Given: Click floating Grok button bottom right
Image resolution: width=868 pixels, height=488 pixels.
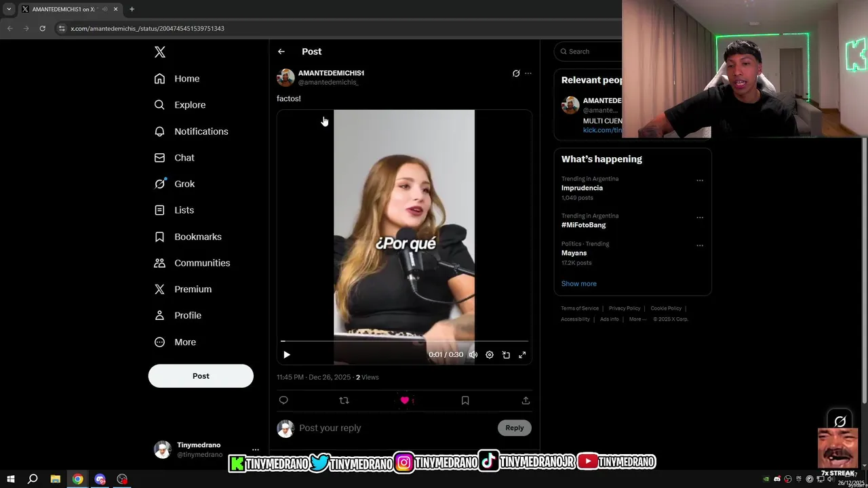Looking at the screenshot, I should tap(840, 422).
